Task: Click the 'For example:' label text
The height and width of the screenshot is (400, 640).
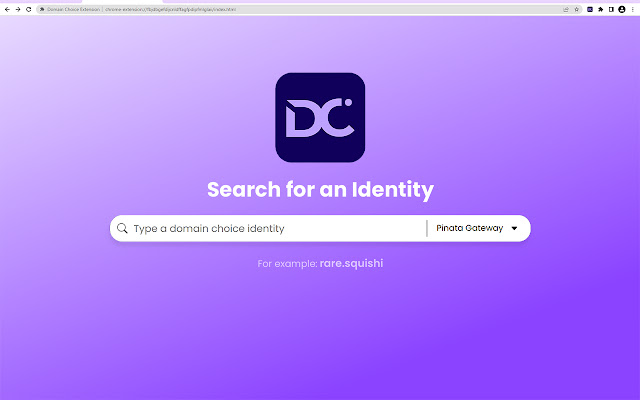Action: 287,264
